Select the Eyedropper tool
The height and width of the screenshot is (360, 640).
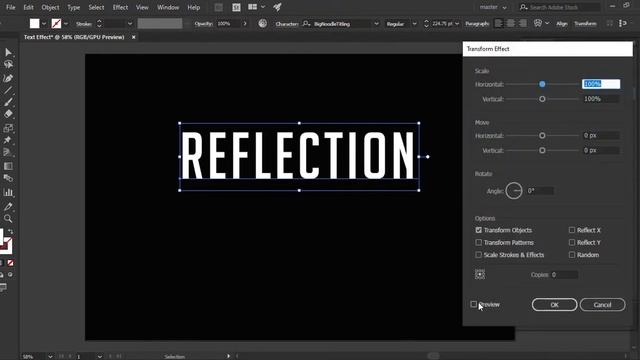(x=8, y=207)
